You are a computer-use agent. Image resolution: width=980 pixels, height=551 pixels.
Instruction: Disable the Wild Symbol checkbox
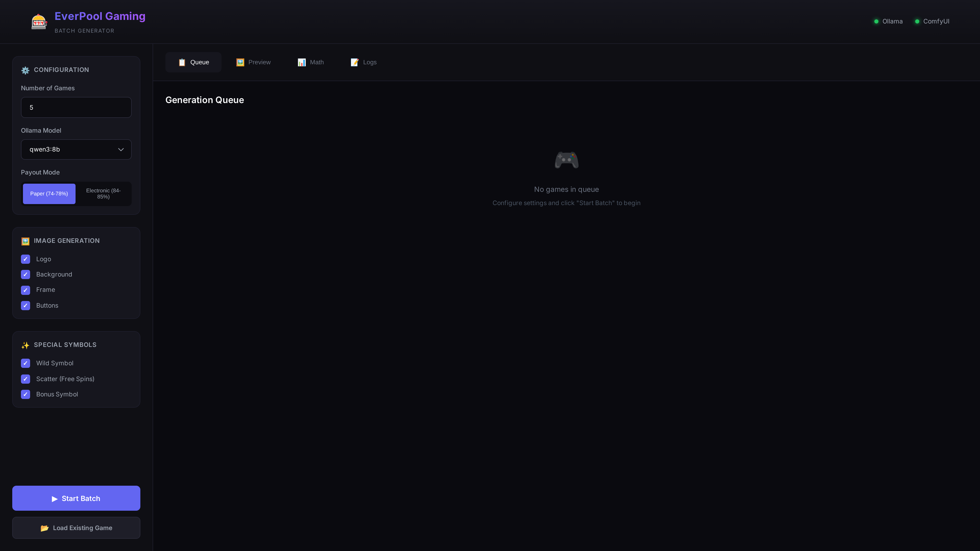click(x=26, y=363)
